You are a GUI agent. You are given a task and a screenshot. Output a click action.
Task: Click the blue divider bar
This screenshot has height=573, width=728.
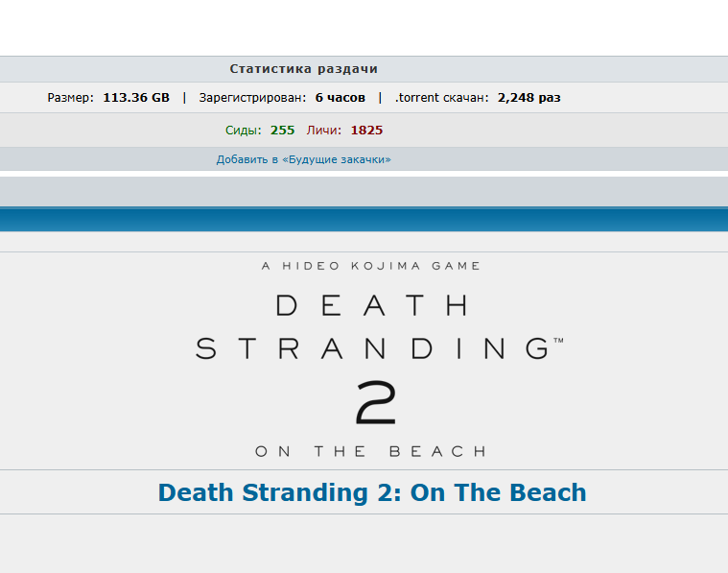click(x=364, y=220)
